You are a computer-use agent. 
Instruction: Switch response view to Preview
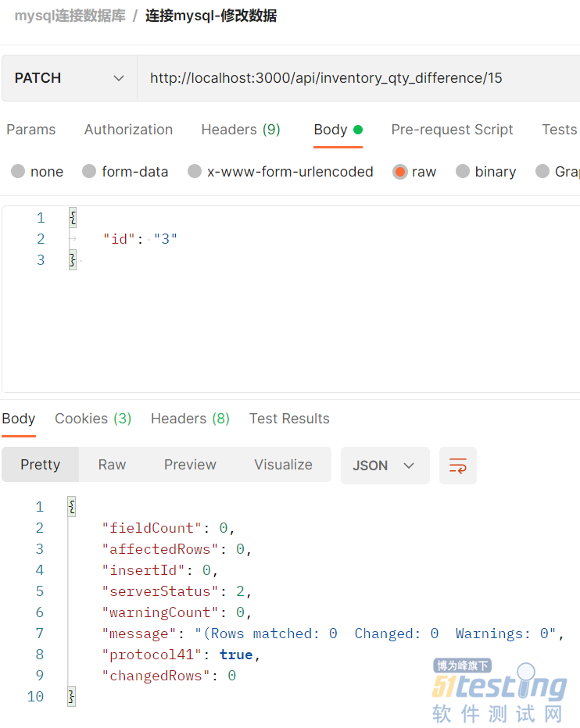click(190, 465)
